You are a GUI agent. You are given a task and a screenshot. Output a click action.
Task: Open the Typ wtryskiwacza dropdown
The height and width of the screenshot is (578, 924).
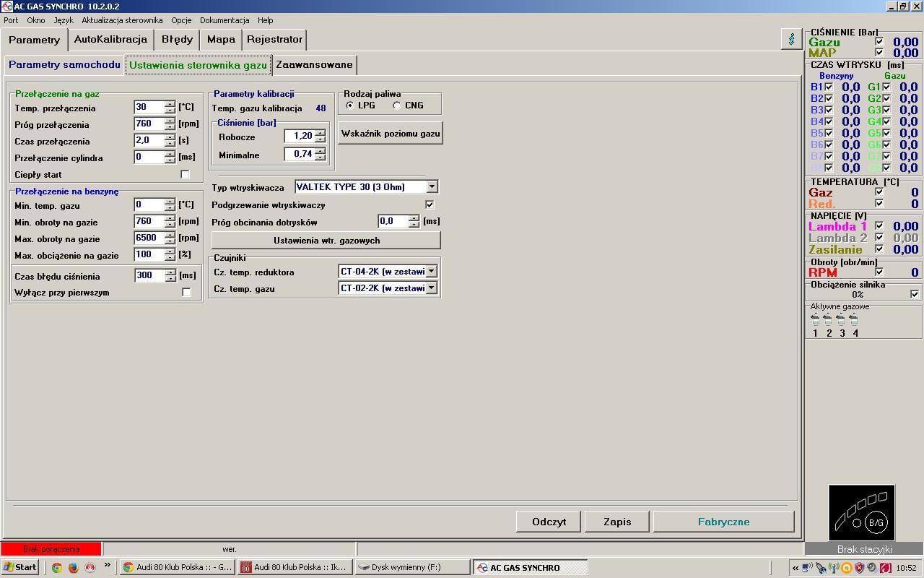432,186
